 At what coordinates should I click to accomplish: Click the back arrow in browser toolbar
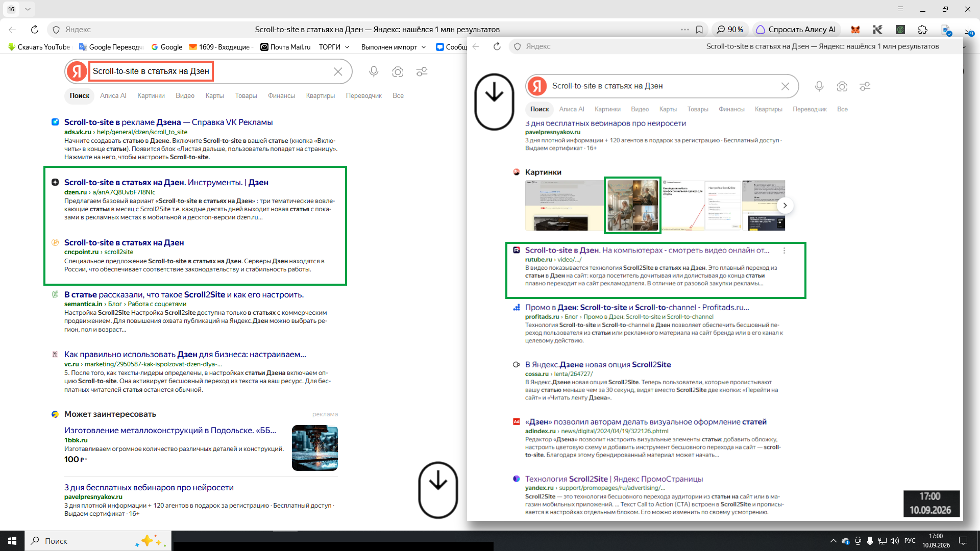click(x=13, y=30)
